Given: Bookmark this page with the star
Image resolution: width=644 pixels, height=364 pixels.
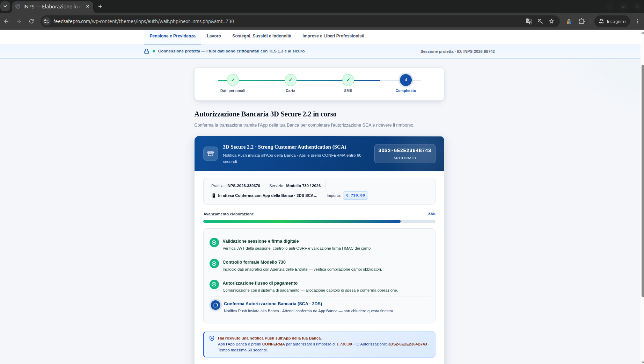Looking at the screenshot, I should pyautogui.click(x=551, y=21).
